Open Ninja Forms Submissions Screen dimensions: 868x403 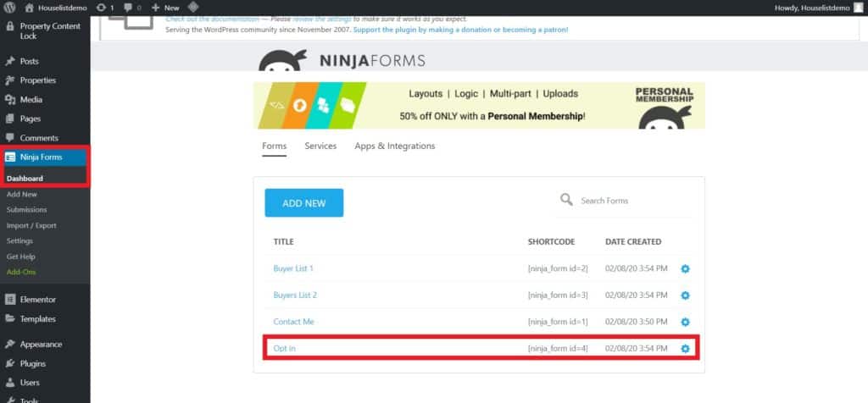coord(26,209)
